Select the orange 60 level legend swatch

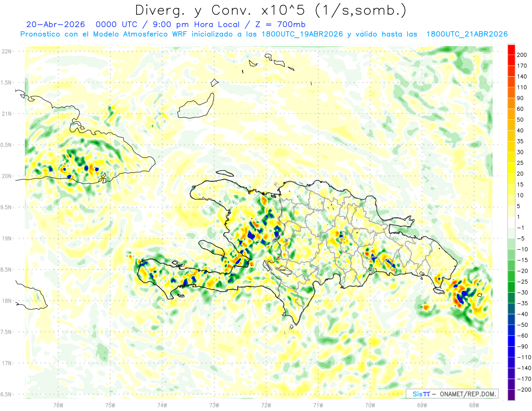coord(511,104)
